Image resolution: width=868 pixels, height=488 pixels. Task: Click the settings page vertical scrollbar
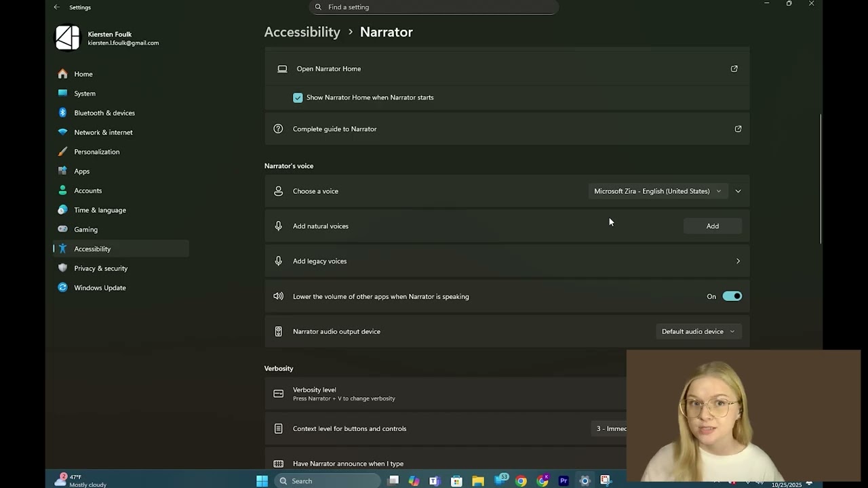(821, 180)
